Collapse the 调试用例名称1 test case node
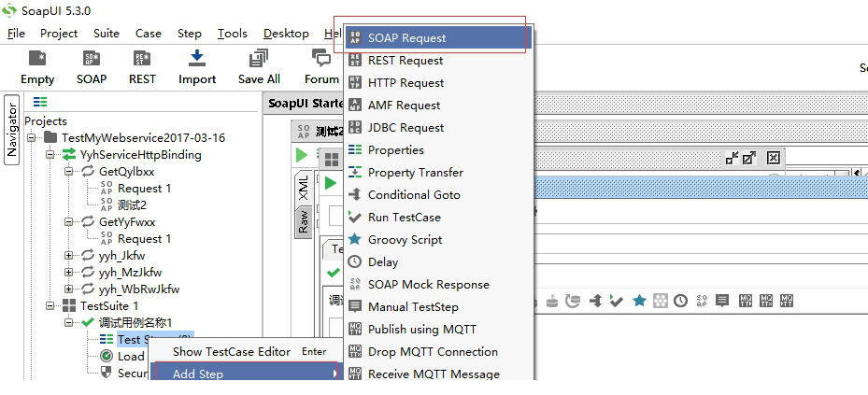868x395 pixels. point(68,322)
